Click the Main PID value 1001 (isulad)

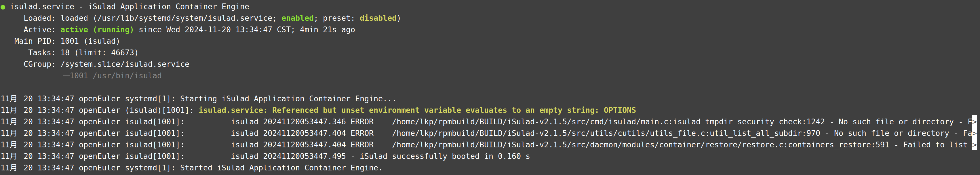(x=90, y=41)
